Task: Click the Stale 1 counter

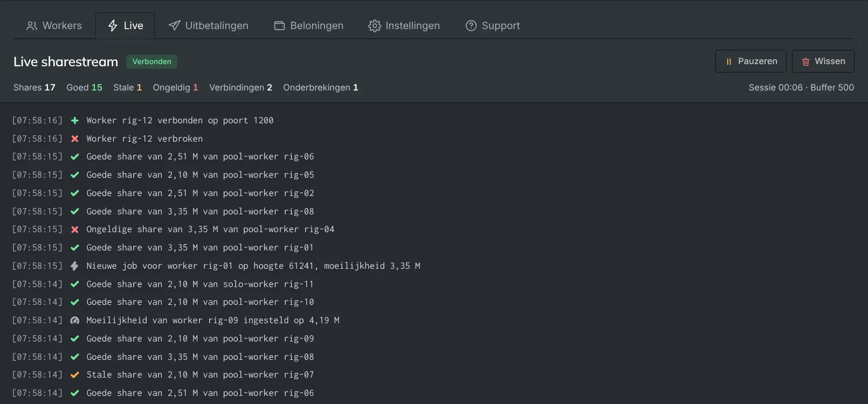Action: (x=127, y=87)
